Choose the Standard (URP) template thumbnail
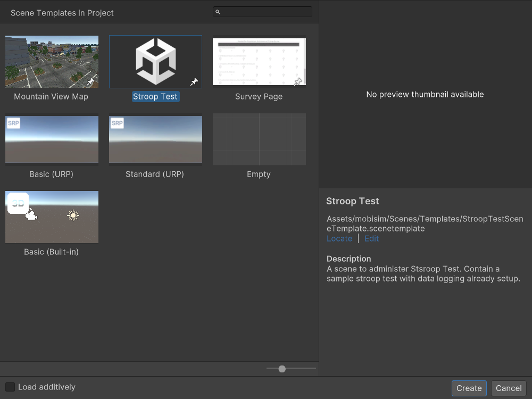The image size is (532, 399). pos(155,139)
